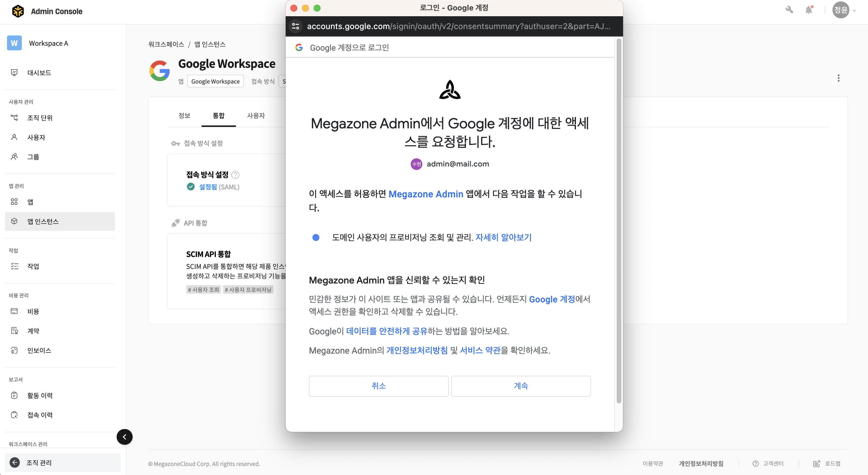Switch to the 정보 tab
The image size is (868, 475).
184,116
